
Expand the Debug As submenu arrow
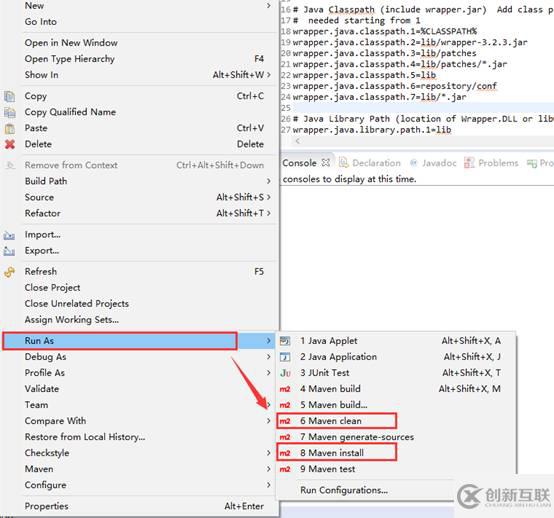[269, 357]
